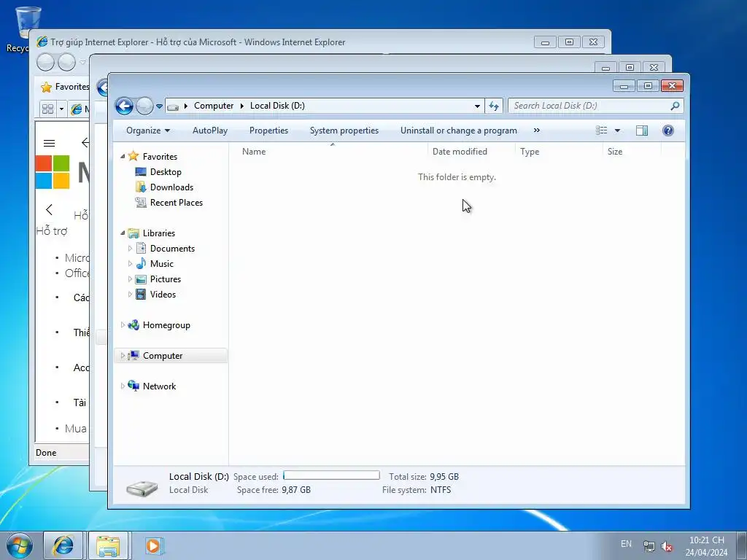Click the File system value NTFS

click(x=441, y=490)
